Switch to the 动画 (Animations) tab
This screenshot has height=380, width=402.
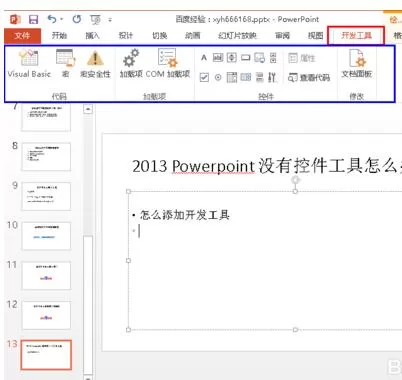[192, 35]
